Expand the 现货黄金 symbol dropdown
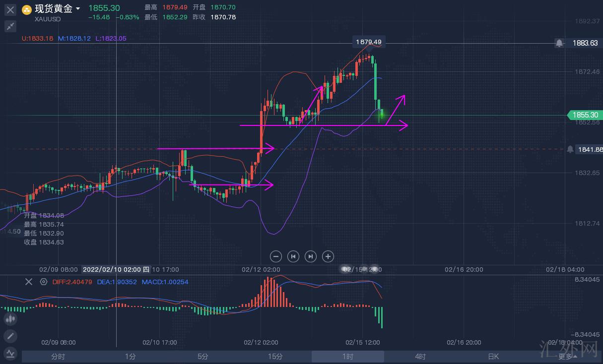The width and height of the screenshot is (603, 364). pos(78,9)
